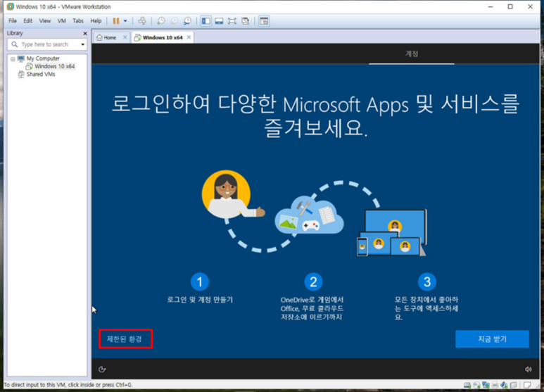Open the File menu
The image size is (544, 392).
click(x=13, y=21)
